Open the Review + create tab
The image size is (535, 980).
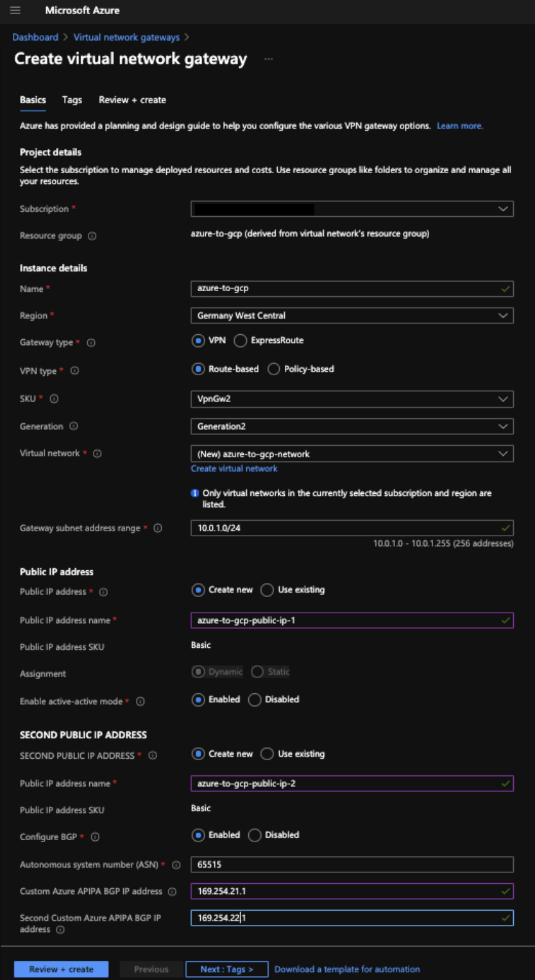pyautogui.click(x=132, y=100)
